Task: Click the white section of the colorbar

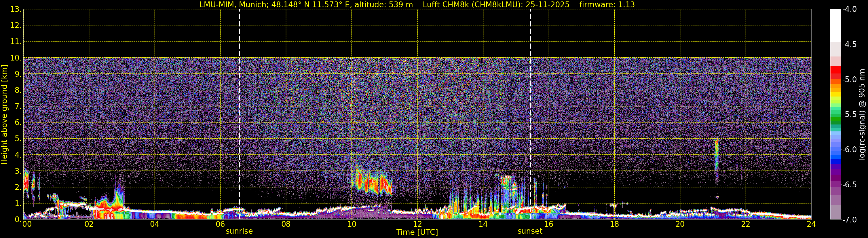Action: [x=835, y=25]
